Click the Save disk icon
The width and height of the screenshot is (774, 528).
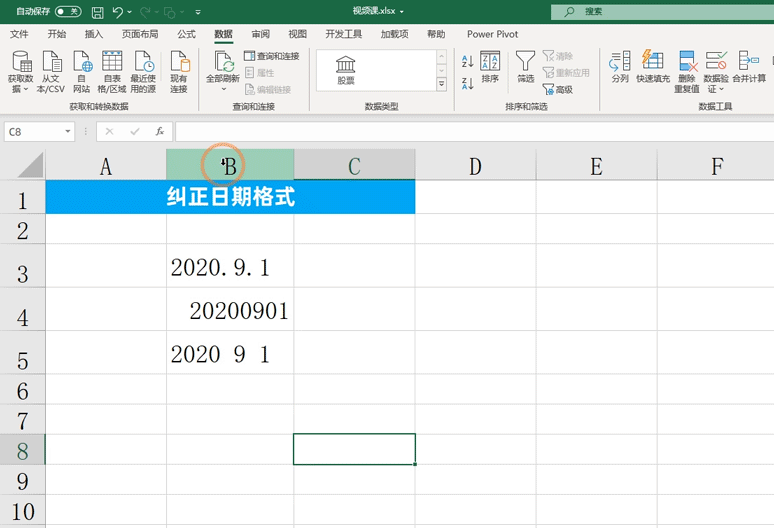(x=98, y=12)
